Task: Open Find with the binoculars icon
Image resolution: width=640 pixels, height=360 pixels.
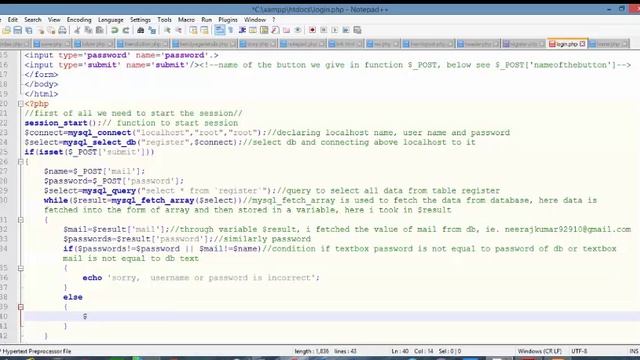Action: [141, 30]
